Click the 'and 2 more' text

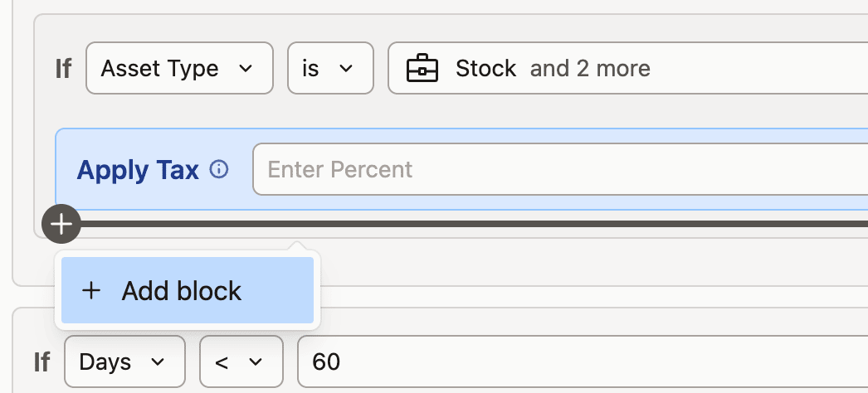(x=590, y=69)
